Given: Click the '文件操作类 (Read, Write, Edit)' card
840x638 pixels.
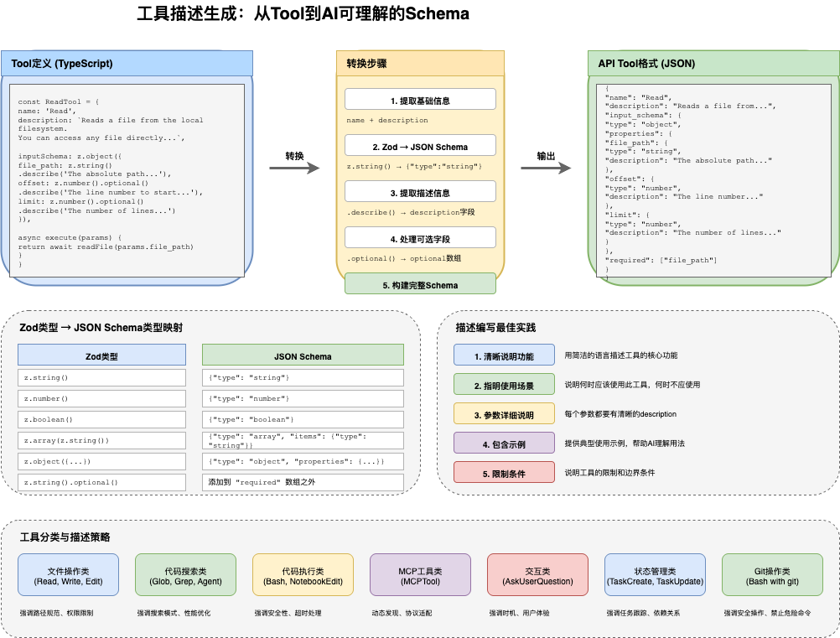Looking at the screenshot, I should 68,576.
